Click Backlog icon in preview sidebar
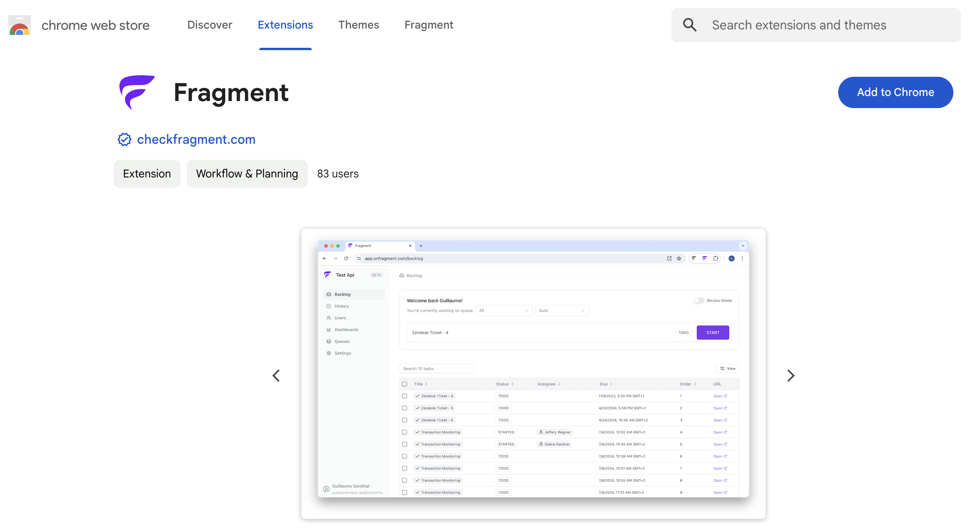 [329, 295]
